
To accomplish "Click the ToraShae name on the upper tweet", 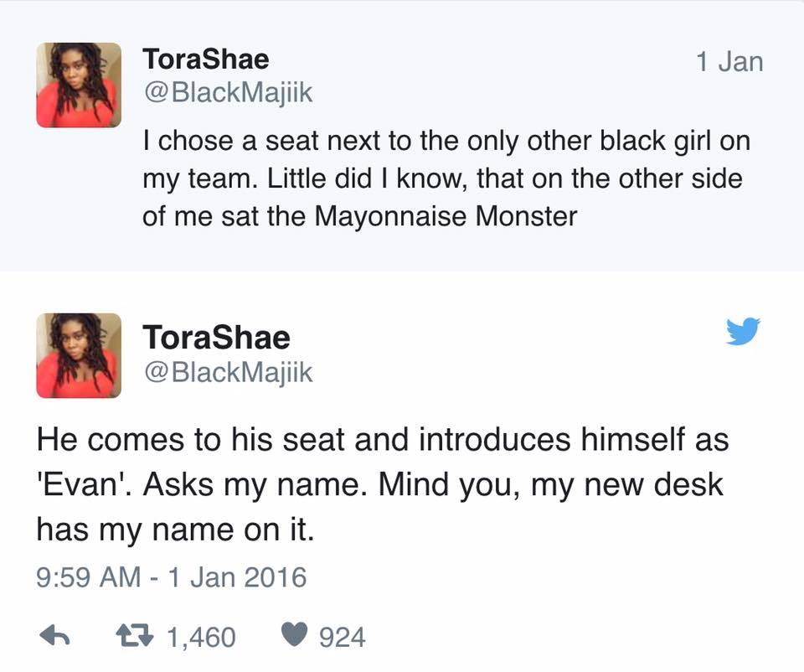I will tap(205, 59).
